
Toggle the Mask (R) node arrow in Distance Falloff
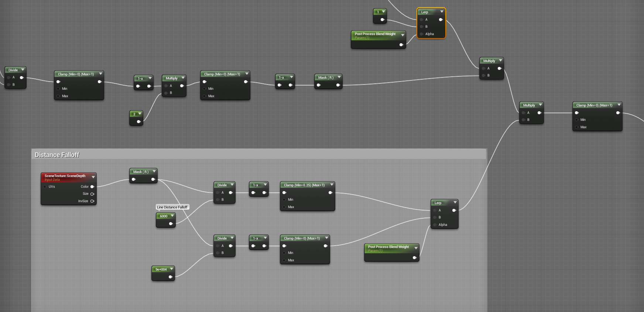pos(154,172)
